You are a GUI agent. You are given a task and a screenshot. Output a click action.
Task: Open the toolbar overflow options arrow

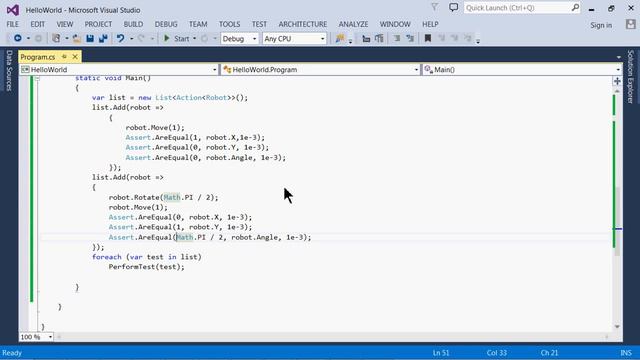coord(478,40)
